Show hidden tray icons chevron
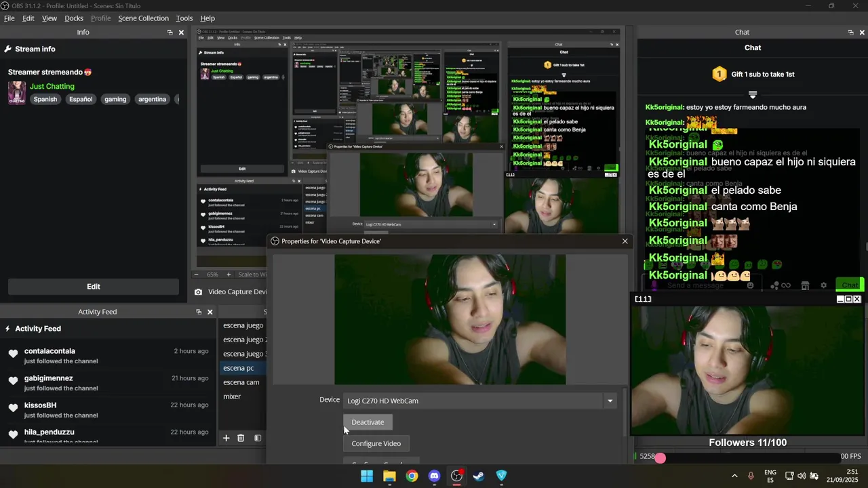 (x=734, y=476)
